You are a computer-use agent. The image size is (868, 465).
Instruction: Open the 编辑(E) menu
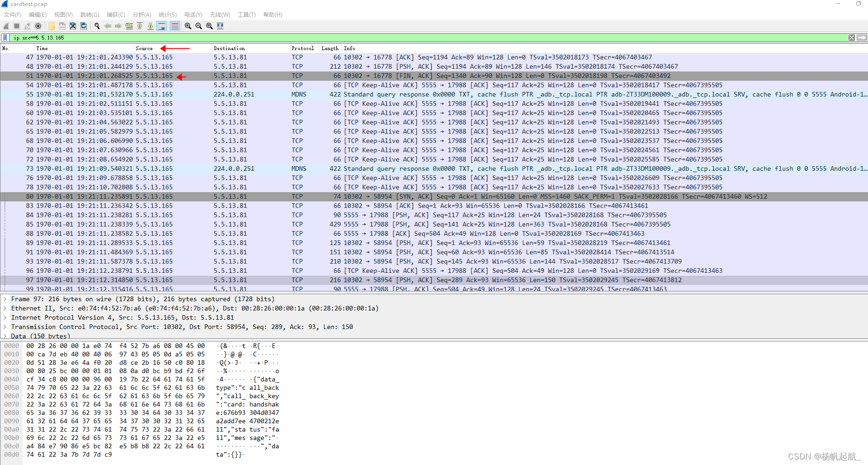click(x=38, y=15)
